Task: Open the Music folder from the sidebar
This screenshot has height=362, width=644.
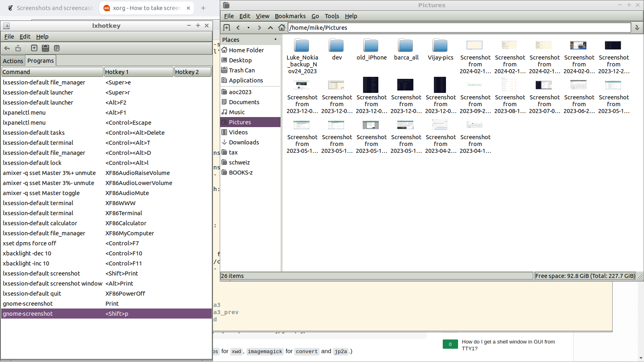Action: pyautogui.click(x=237, y=112)
